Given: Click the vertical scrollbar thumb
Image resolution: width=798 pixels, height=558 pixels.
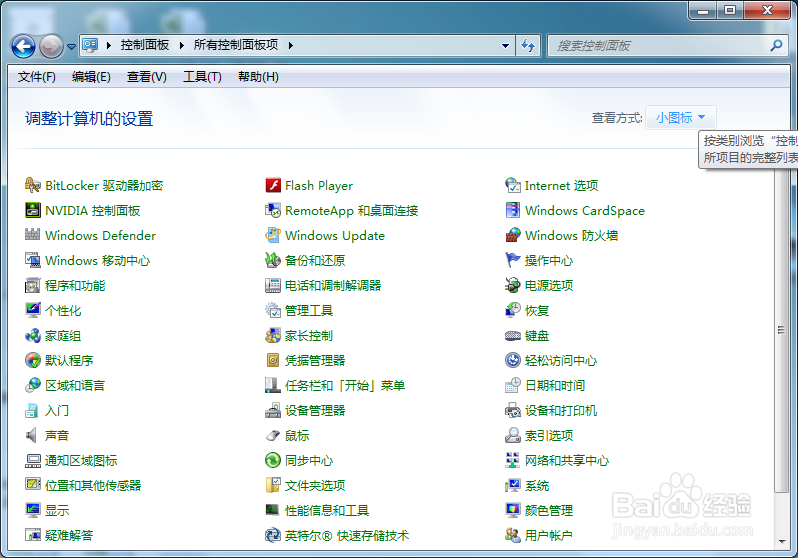Looking at the screenshot, I should (781, 329).
